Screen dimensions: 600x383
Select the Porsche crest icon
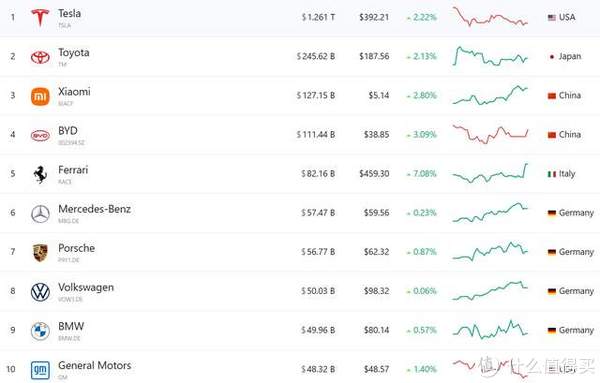(40, 253)
